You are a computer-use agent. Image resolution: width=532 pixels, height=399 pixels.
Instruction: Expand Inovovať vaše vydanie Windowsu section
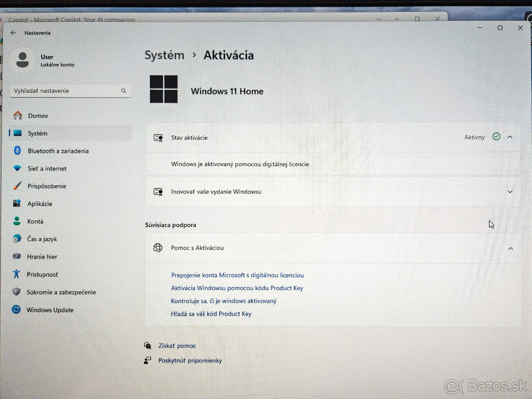pyautogui.click(x=510, y=192)
